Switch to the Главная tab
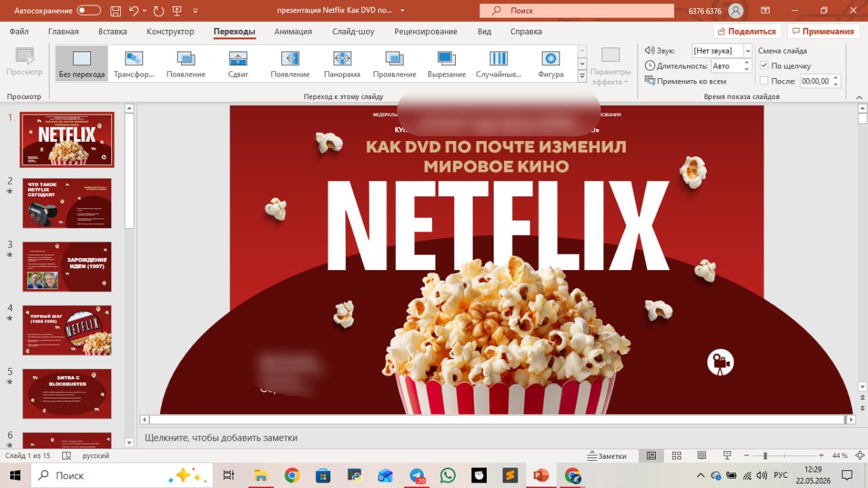Image resolution: width=868 pixels, height=488 pixels. 63,31
